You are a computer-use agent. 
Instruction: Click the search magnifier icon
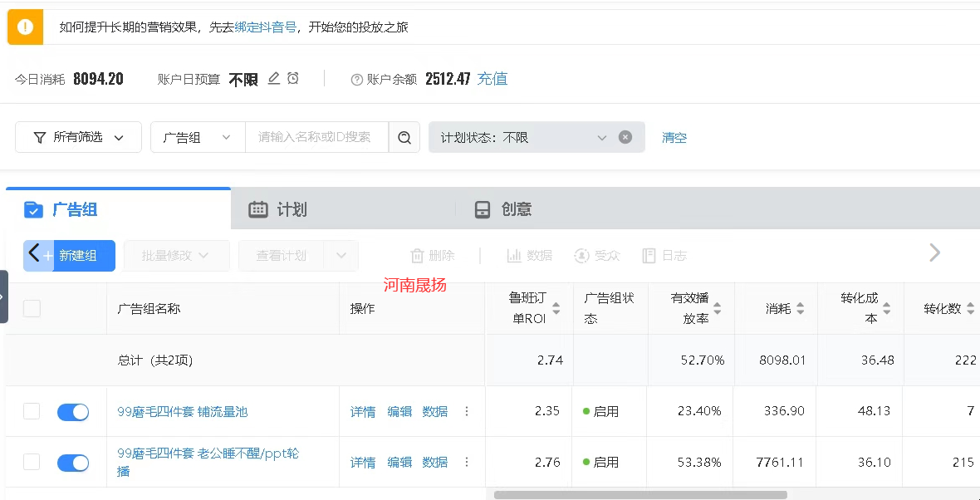point(404,136)
